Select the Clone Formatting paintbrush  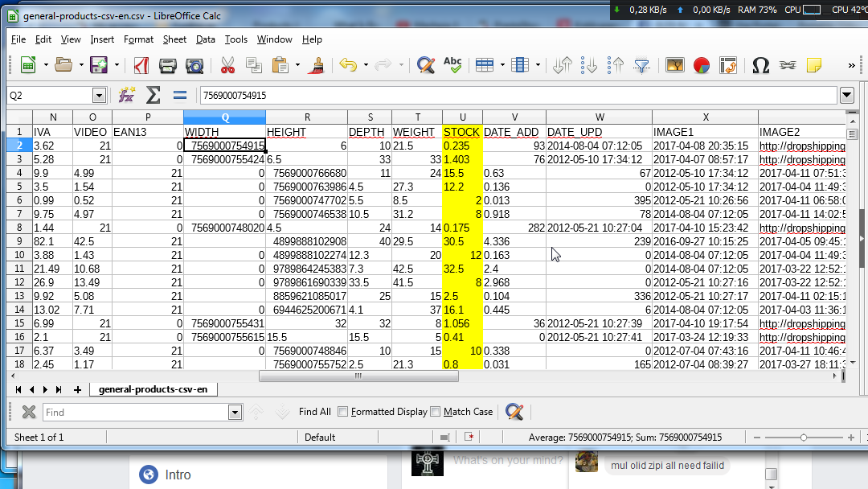(317, 65)
